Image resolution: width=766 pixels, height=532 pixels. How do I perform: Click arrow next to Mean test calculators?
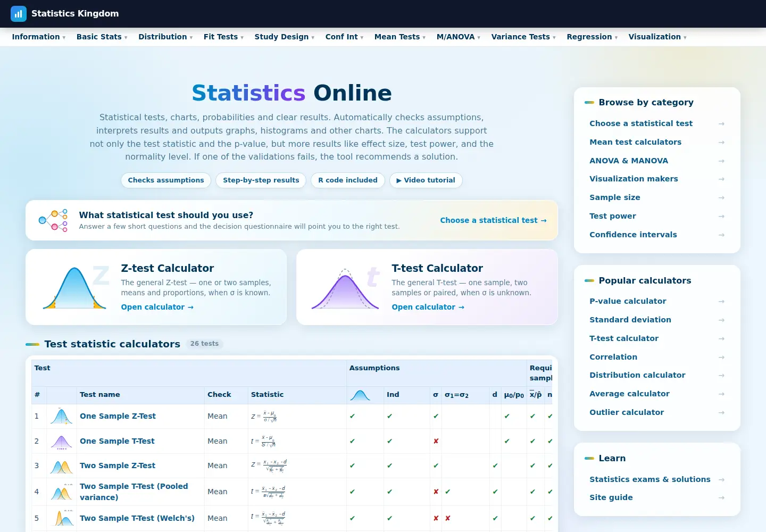point(721,143)
